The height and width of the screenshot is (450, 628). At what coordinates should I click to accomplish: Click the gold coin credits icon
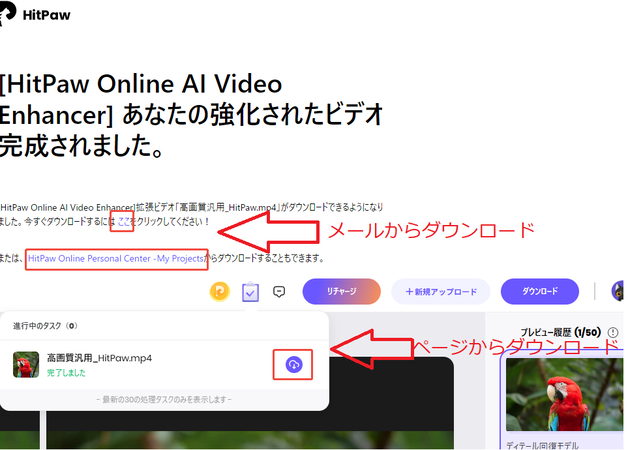pos(219,291)
